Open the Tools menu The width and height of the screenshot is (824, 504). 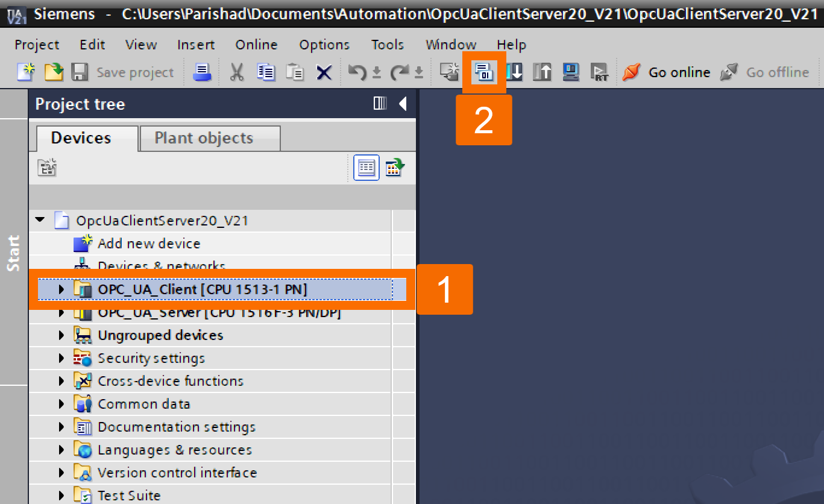[388, 45]
